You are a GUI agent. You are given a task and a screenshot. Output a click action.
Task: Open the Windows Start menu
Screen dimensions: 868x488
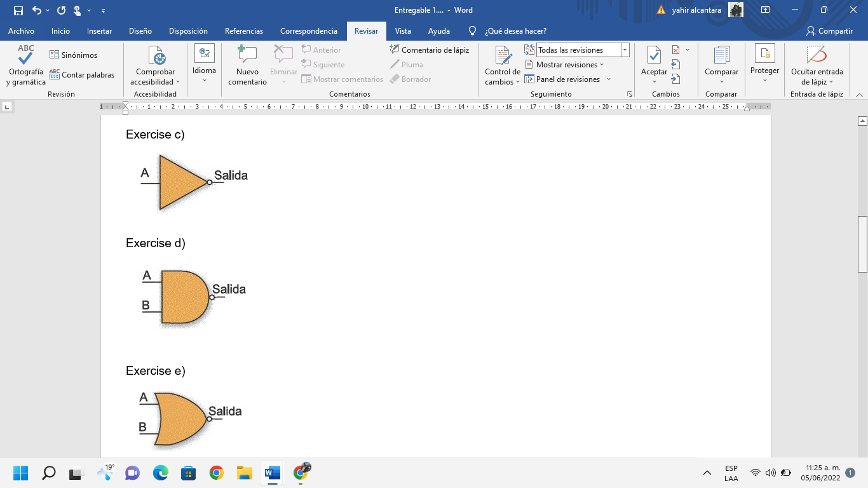(20, 473)
